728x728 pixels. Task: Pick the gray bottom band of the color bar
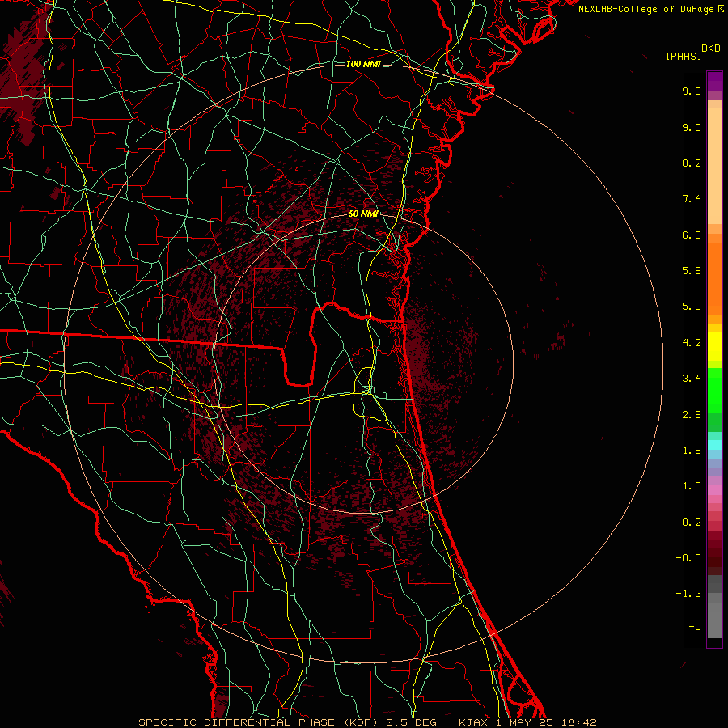coord(714,620)
